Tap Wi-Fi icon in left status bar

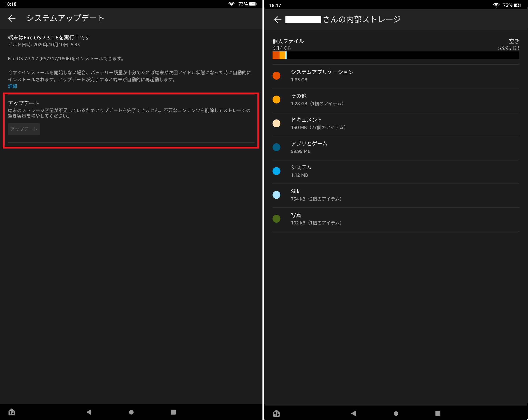point(231,4)
